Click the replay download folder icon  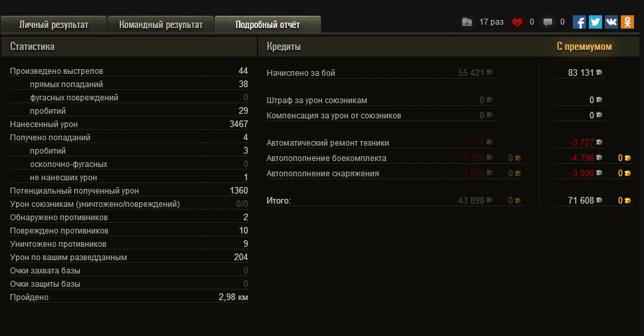[467, 22]
